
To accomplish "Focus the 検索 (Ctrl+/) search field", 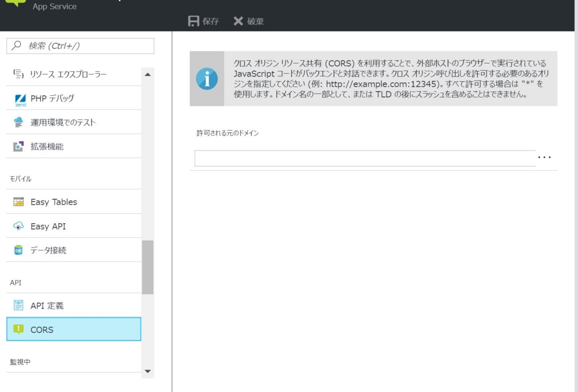I will point(80,46).
